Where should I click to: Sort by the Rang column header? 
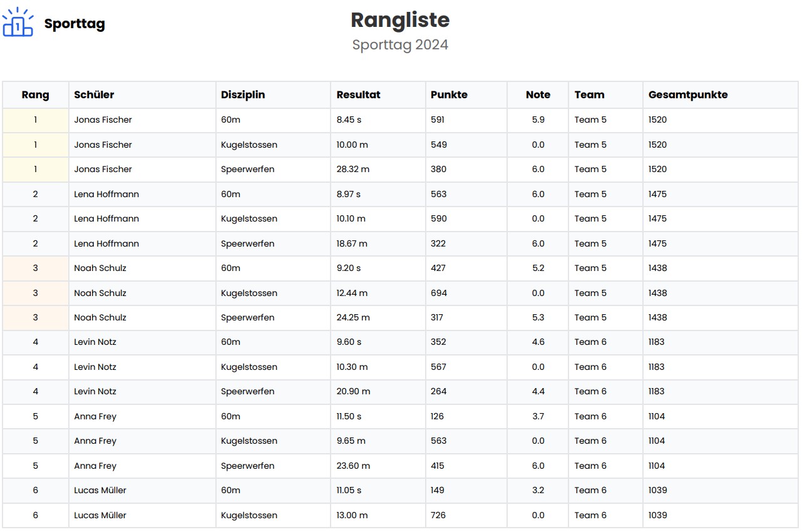[35, 95]
